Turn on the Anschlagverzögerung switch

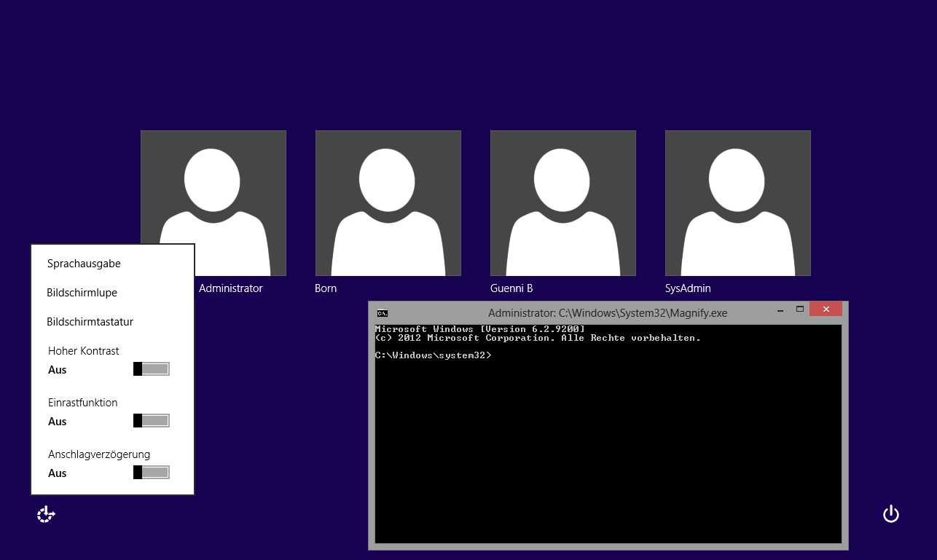[151, 473]
